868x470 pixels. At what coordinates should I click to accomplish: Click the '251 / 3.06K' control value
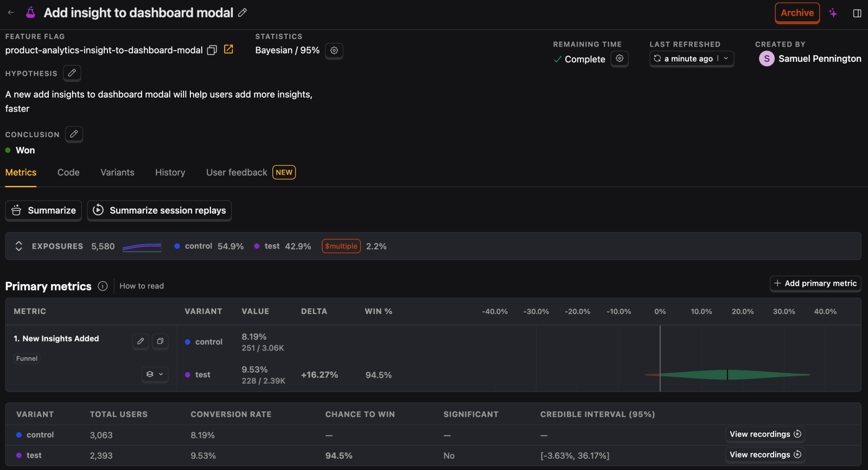coord(263,348)
